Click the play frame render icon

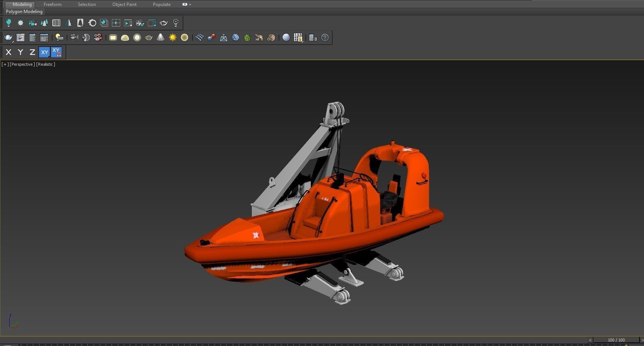pos(128,23)
